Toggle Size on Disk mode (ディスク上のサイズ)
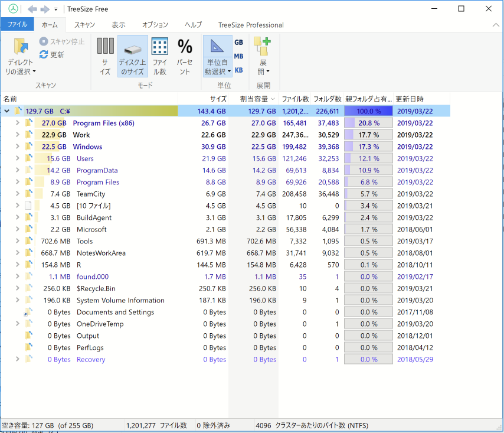504x433 pixels. [132, 56]
